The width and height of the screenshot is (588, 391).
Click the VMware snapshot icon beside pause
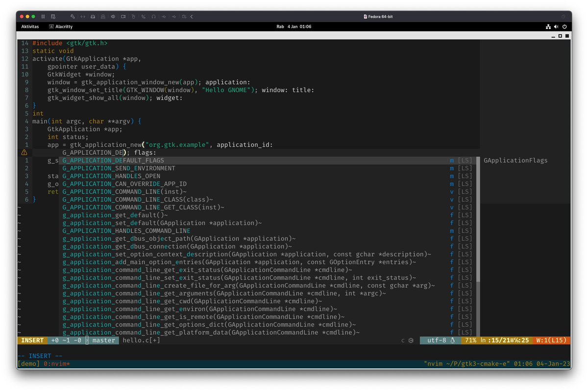[53, 17]
